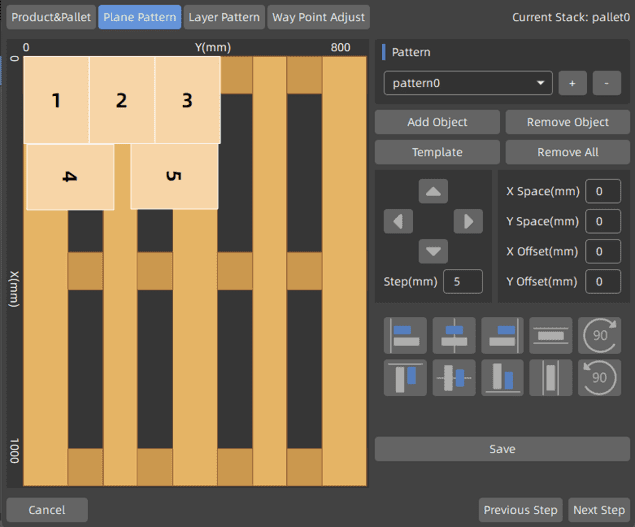Click Add Object button
Viewport: 635px width, 527px height.
[x=437, y=122]
